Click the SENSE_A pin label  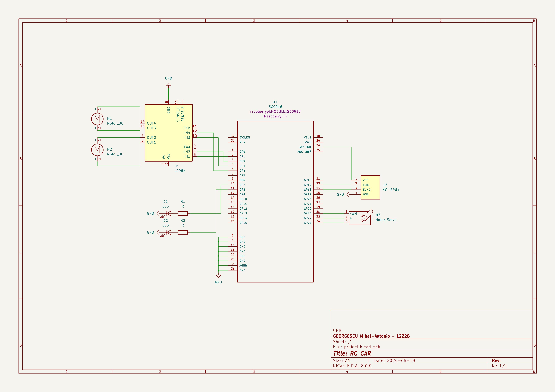[x=183, y=114]
